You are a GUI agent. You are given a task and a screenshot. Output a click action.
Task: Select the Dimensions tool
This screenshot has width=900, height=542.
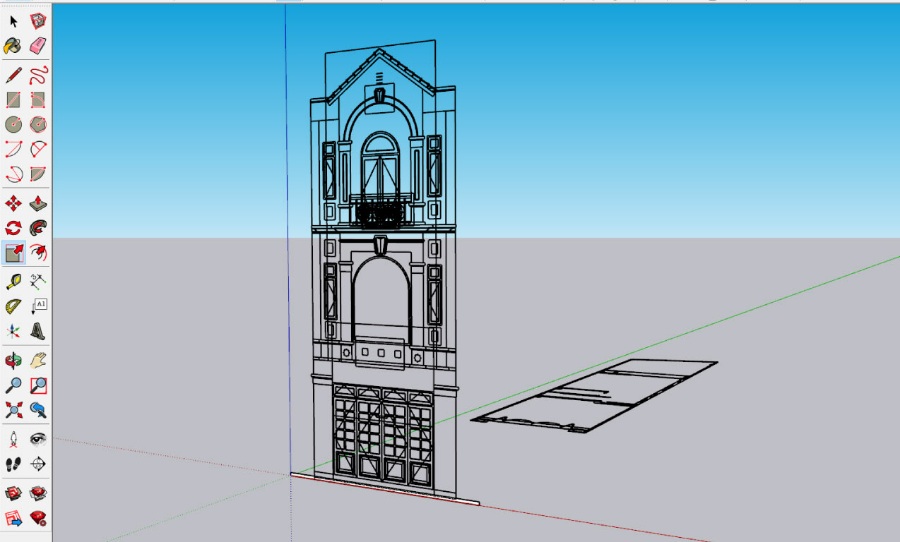(x=38, y=282)
